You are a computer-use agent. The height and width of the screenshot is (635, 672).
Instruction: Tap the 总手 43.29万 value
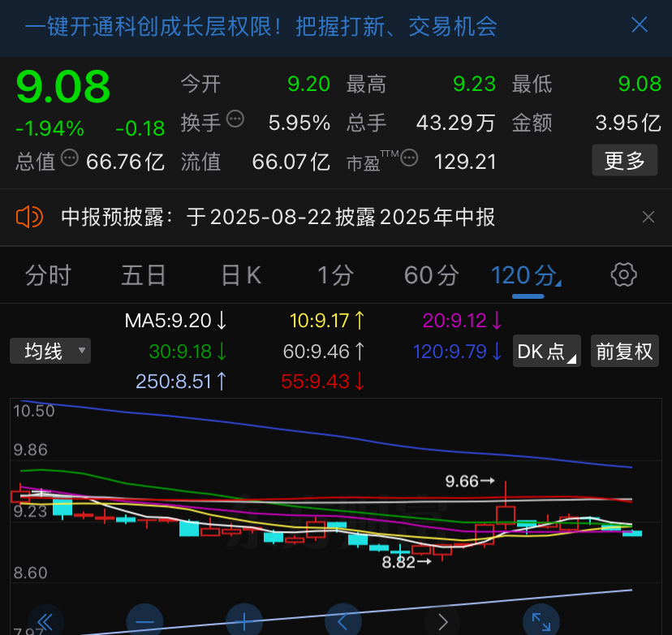click(x=455, y=123)
